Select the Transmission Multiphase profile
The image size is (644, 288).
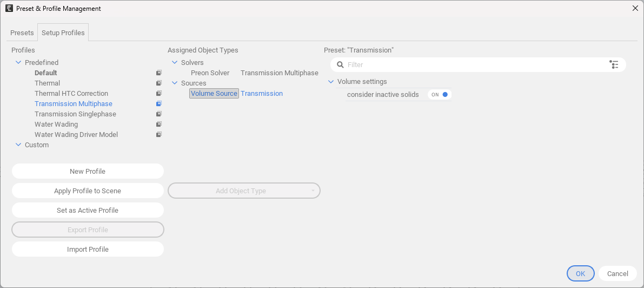(74, 104)
